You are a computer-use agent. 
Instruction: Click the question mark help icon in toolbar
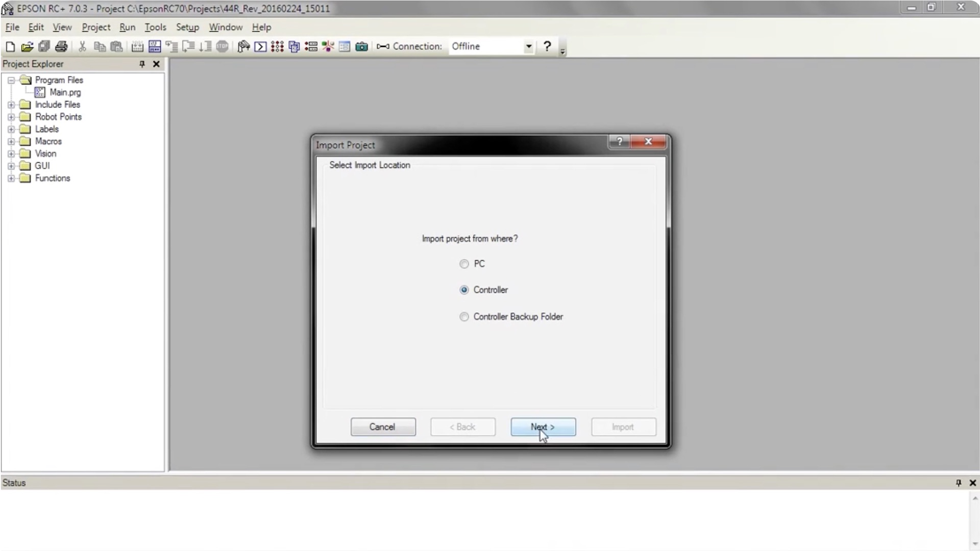coord(547,46)
